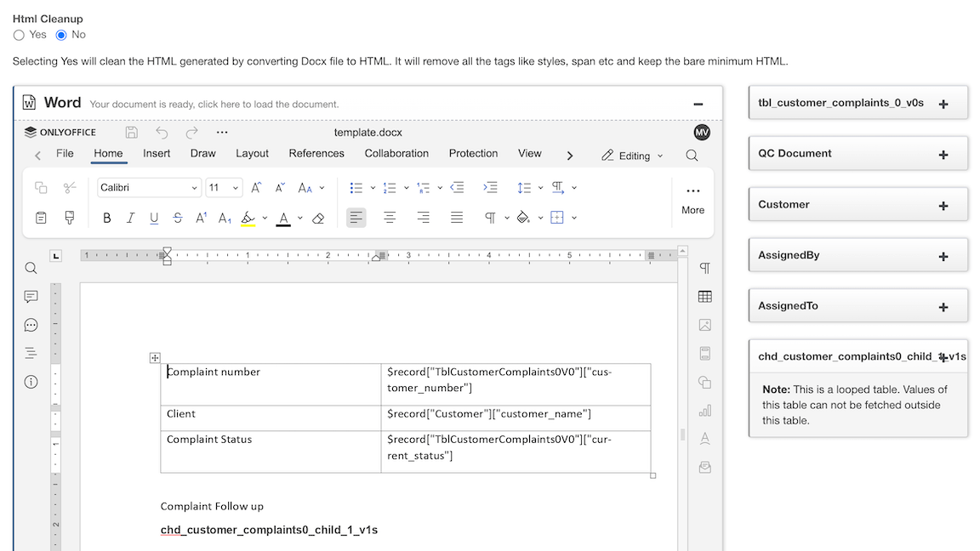The height and width of the screenshot is (551, 980).
Task: Switch to the Insert tab
Action: (157, 154)
